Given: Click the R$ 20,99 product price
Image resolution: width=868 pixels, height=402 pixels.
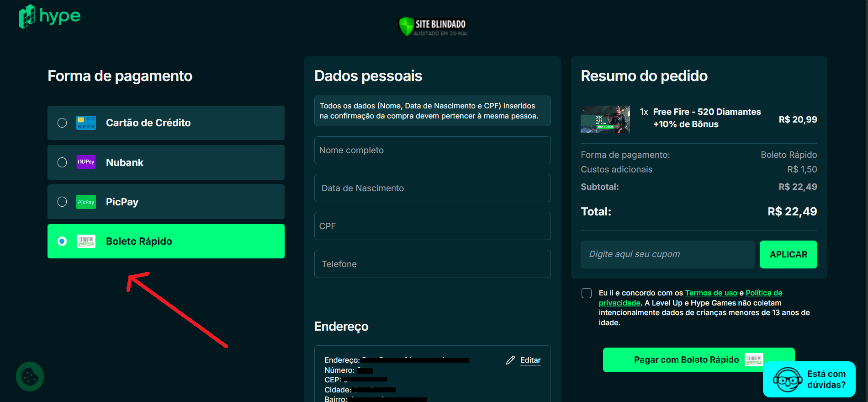Looking at the screenshot, I should point(798,119).
